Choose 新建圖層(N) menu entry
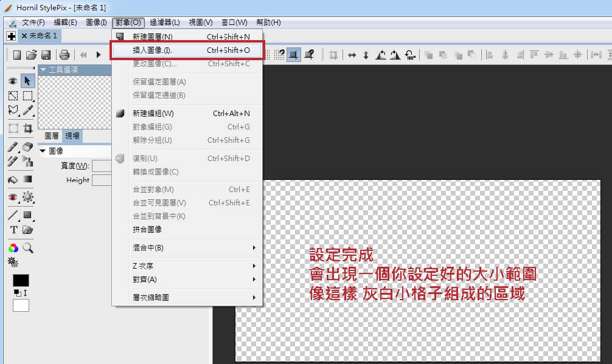The width and height of the screenshot is (612, 364). pos(187,36)
